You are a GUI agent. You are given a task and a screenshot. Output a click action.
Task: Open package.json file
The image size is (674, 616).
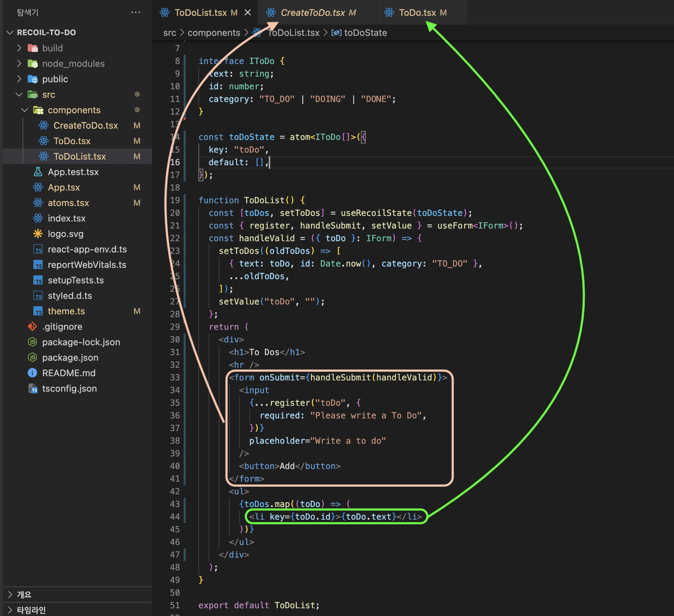[70, 358]
